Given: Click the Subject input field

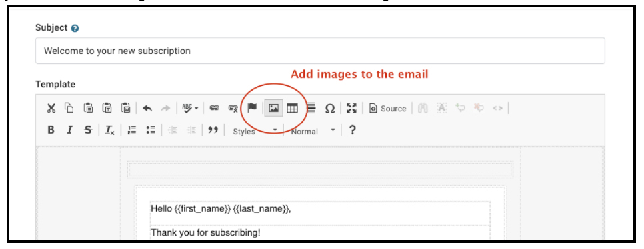Looking at the screenshot, I should (x=320, y=51).
